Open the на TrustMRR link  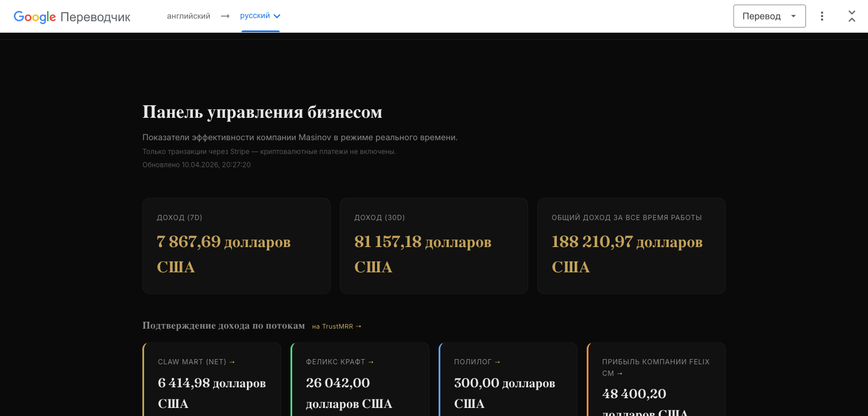tap(337, 326)
